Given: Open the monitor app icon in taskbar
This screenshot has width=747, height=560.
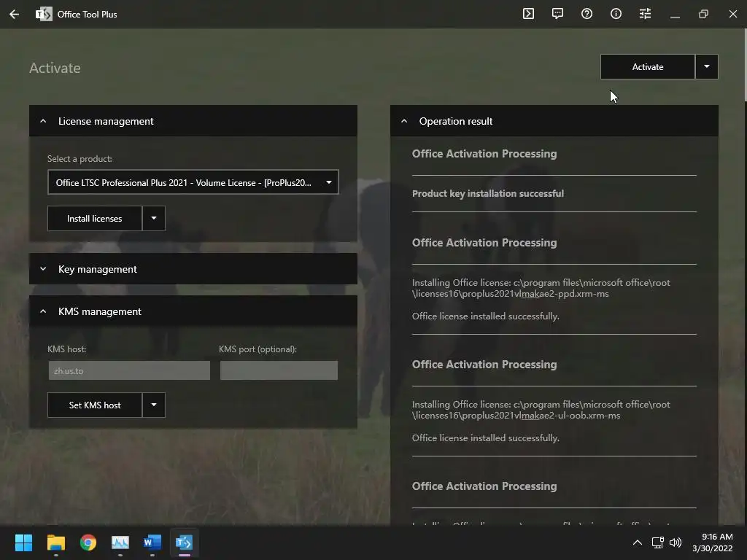Looking at the screenshot, I should (x=120, y=542).
